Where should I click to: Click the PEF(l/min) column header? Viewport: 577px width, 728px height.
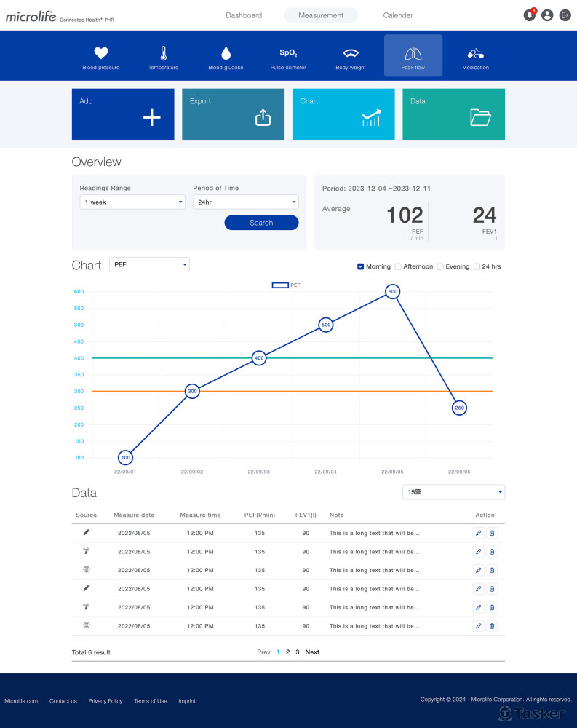260,515
